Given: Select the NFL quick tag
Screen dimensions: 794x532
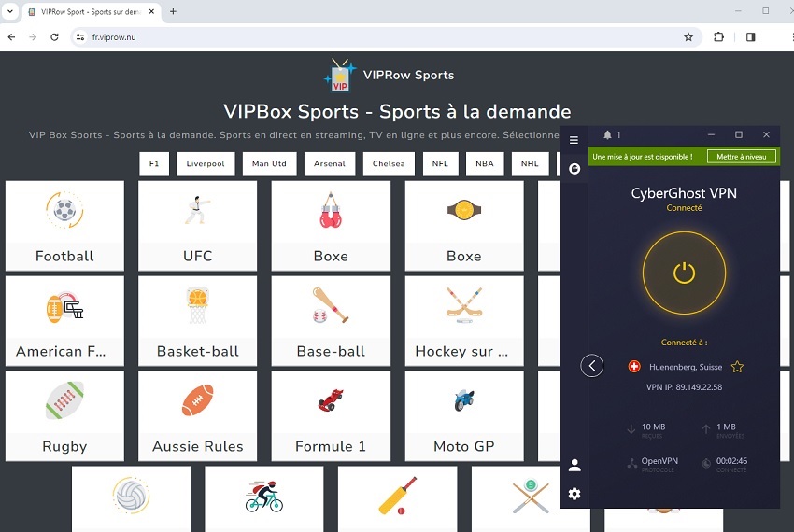Looking at the screenshot, I should (x=441, y=164).
